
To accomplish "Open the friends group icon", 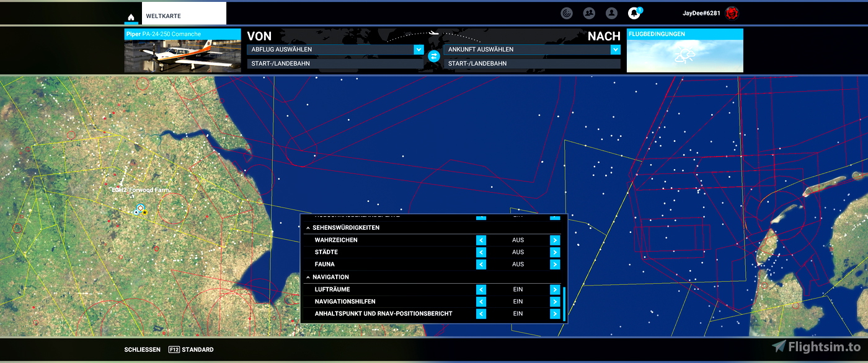I will coord(589,12).
